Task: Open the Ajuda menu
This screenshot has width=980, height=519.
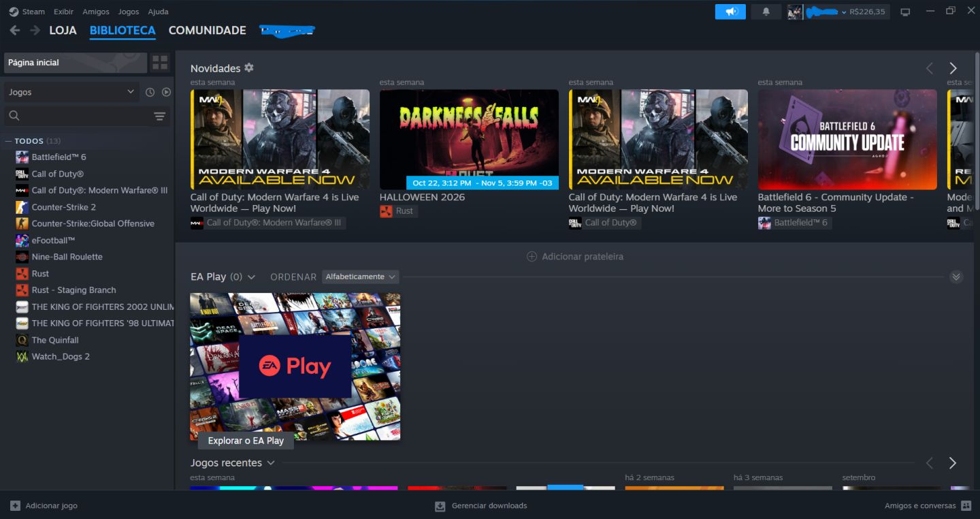Action: coord(158,12)
